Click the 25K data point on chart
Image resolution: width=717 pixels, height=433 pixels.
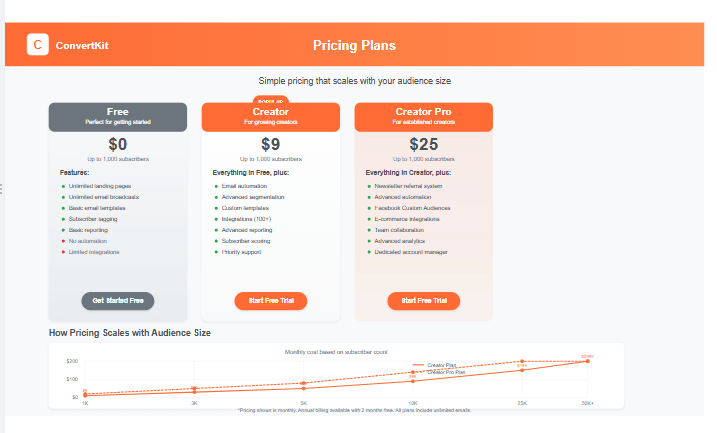click(x=522, y=369)
